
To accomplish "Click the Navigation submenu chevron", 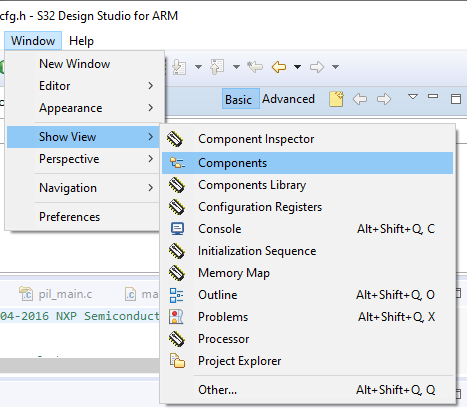I will 151,188.
